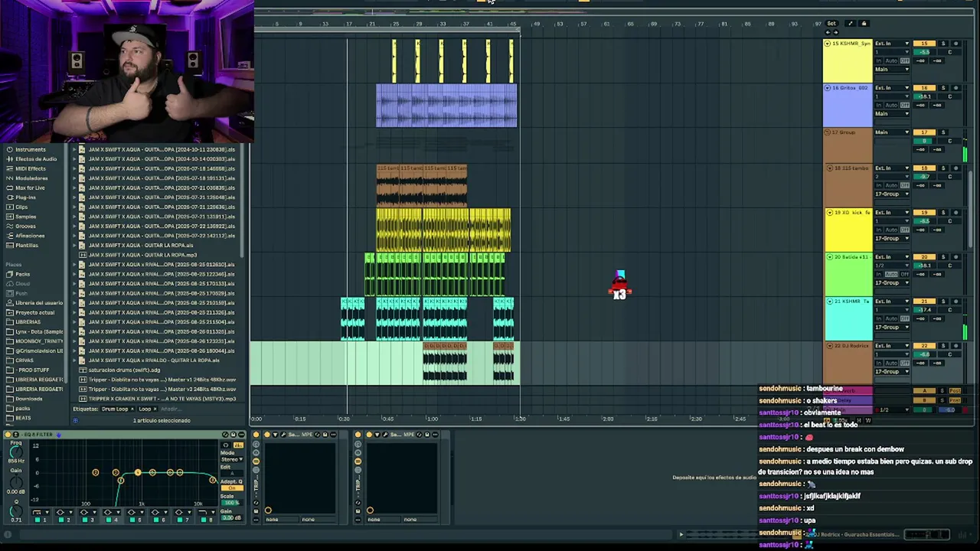Click EQ 8 Edit A button
The width and height of the screenshot is (980, 551).
[x=232, y=474]
